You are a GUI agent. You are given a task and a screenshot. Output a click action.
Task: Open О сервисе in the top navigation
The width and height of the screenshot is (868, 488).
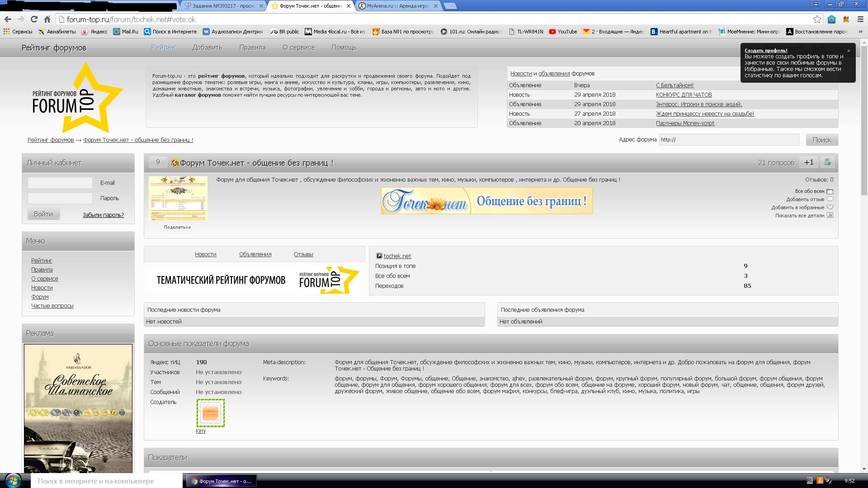tap(299, 47)
